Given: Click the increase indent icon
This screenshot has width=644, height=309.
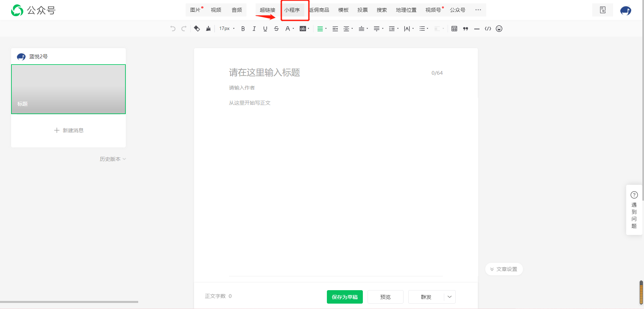Looking at the screenshot, I should tap(335, 29).
